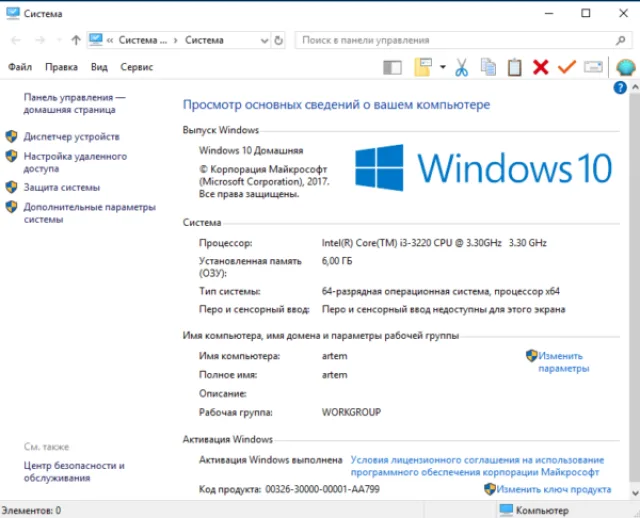Open Help with the blue question icon
640x518 pixels.
point(620,87)
